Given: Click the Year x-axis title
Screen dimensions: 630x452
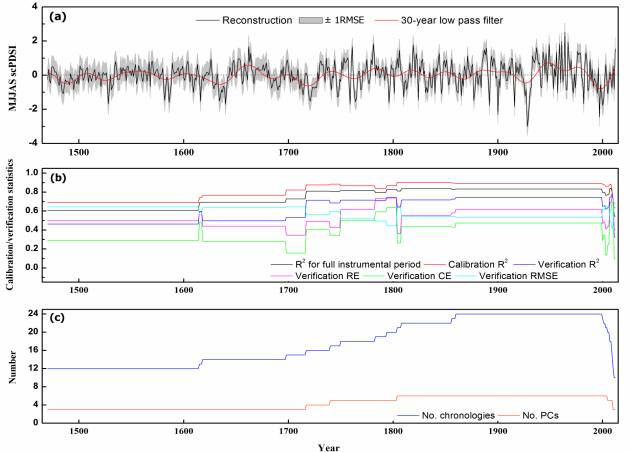Looking at the screenshot, I should (330, 446).
